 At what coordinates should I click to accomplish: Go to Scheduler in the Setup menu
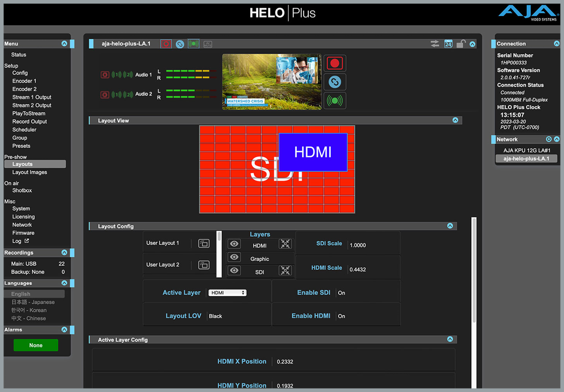tap(24, 130)
